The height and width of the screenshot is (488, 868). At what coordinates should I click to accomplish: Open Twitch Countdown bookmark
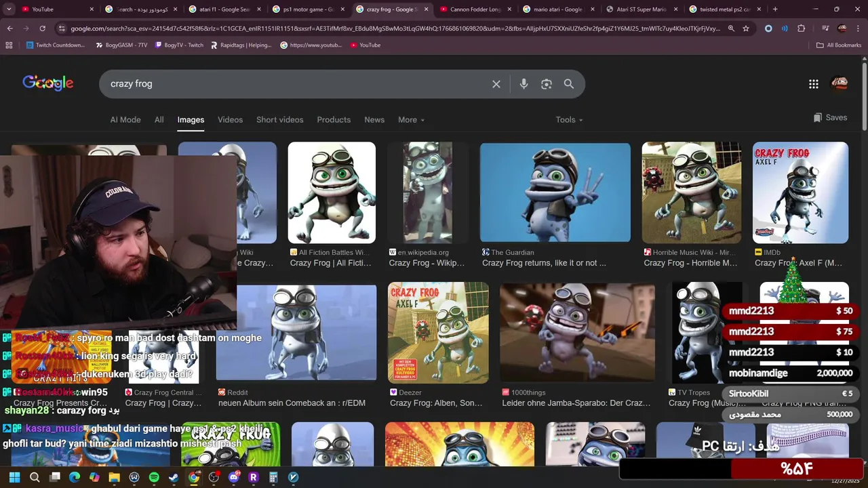pyautogui.click(x=56, y=45)
